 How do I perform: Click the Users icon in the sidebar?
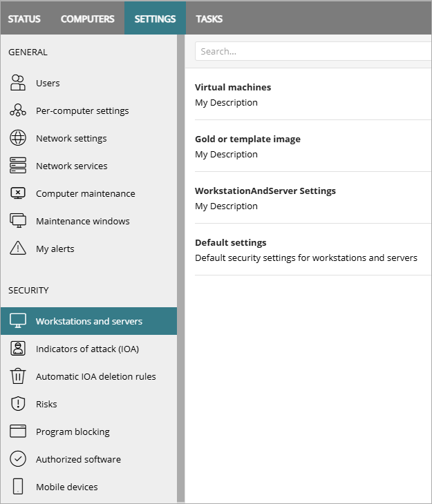click(x=18, y=83)
